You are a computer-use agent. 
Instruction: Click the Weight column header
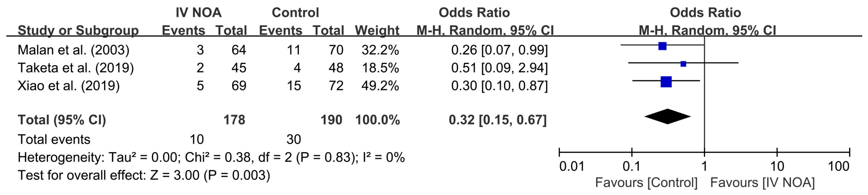coord(377,30)
